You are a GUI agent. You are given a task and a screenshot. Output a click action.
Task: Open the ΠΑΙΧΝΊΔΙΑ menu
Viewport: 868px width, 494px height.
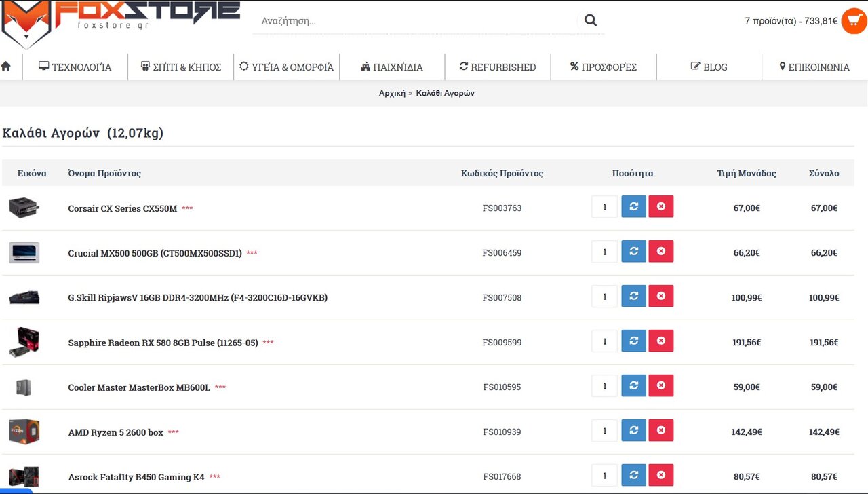(x=392, y=67)
